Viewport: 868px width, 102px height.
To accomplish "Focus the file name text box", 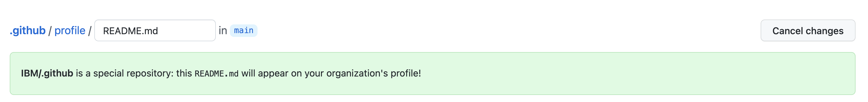I will [155, 31].
